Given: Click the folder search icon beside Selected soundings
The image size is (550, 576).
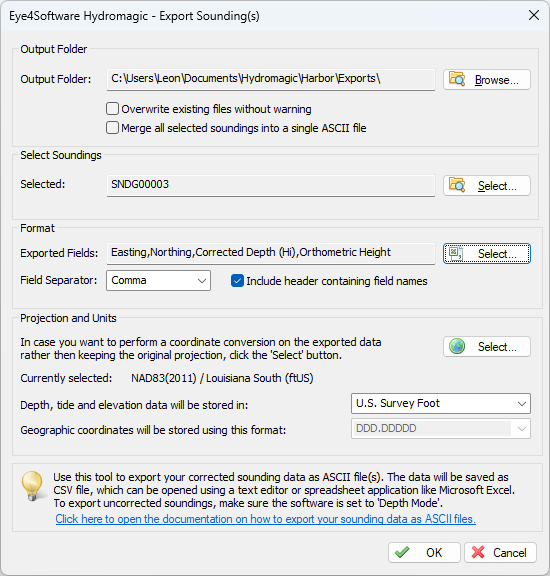Looking at the screenshot, I should [457, 185].
